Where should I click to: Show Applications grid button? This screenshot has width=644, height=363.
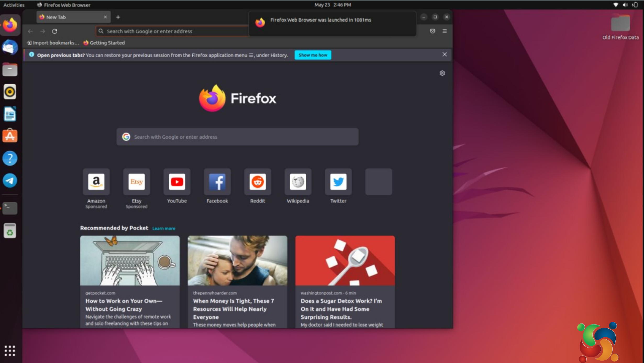pyautogui.click(x=10, y=350)
